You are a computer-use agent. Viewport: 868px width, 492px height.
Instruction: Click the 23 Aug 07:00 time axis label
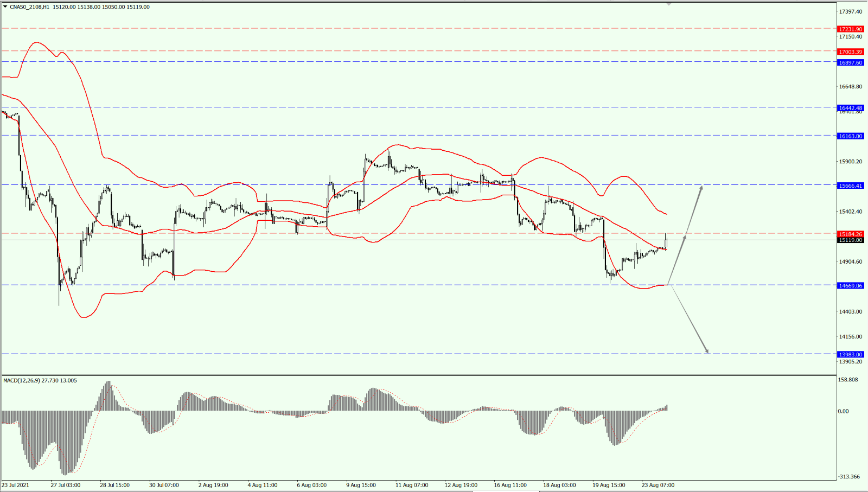click(x=658, y=485)
